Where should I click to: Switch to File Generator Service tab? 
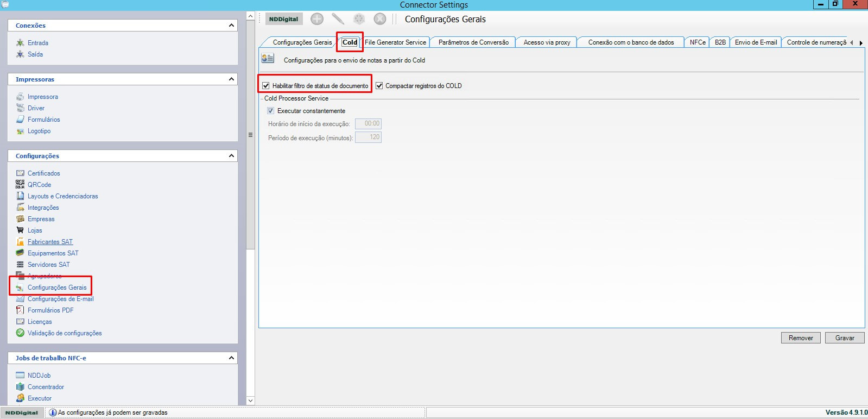pos(395,42)
